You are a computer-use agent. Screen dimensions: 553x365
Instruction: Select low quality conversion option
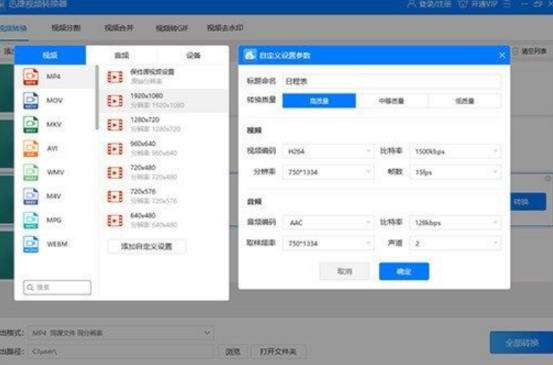(x=464, y=101)
